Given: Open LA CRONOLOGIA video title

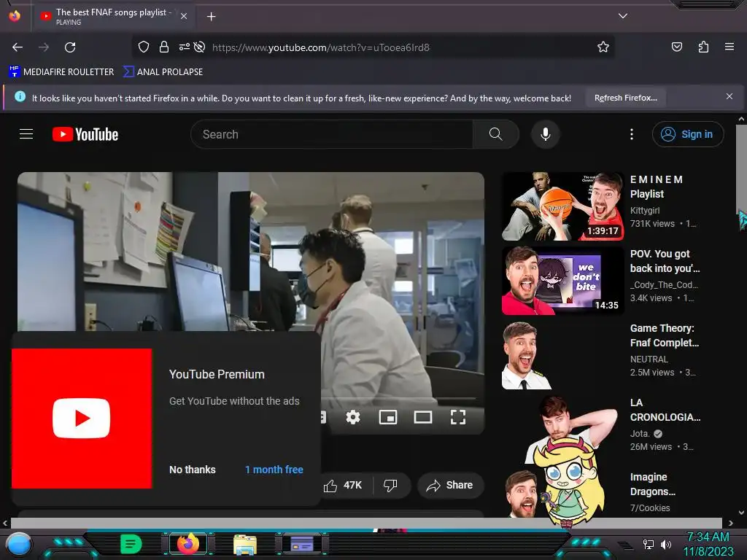Looking at the screenshot, I should tap(665, 410).
